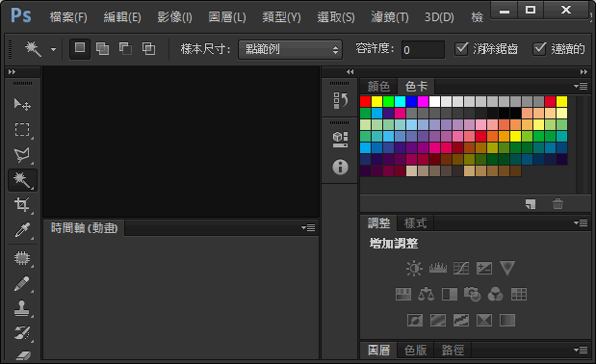Open the 圖層(L) menu
Image resolution: width=596 pixels, height=364 pixels.
[227, 17]
